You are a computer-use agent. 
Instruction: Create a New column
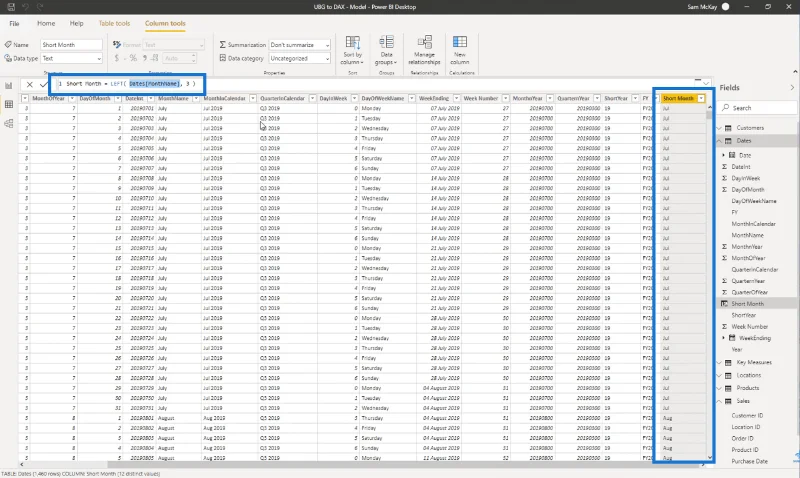[x=460, y=50]
